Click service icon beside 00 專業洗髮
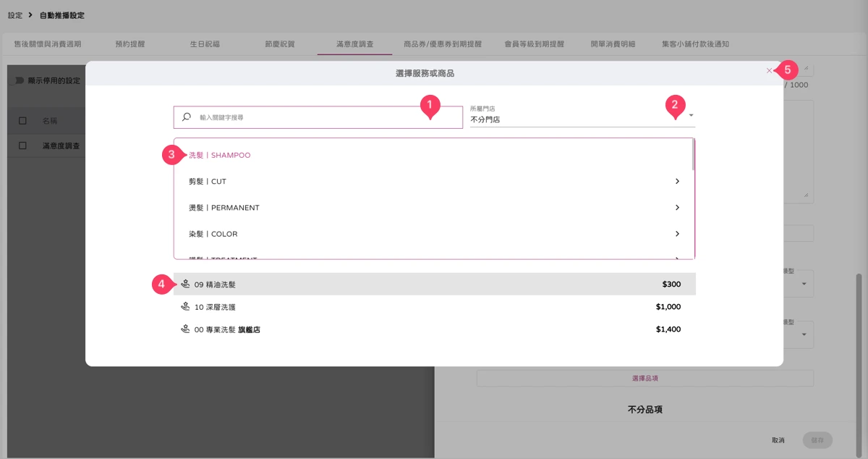This screenshot has height=459, width=868. click(185, 329)
